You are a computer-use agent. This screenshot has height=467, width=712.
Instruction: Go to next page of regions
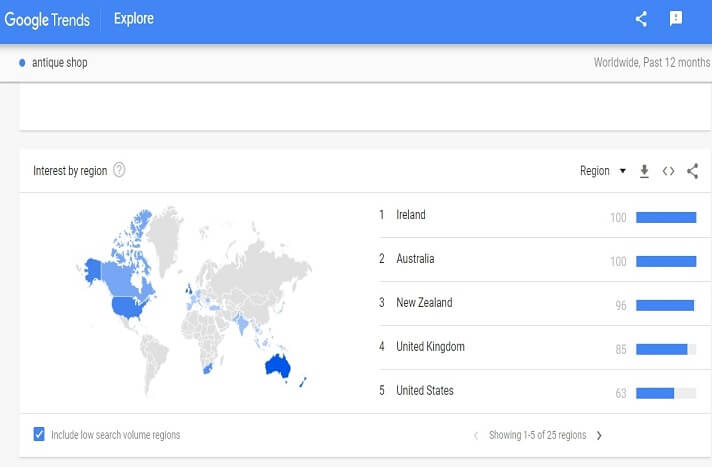pos(599,435)
